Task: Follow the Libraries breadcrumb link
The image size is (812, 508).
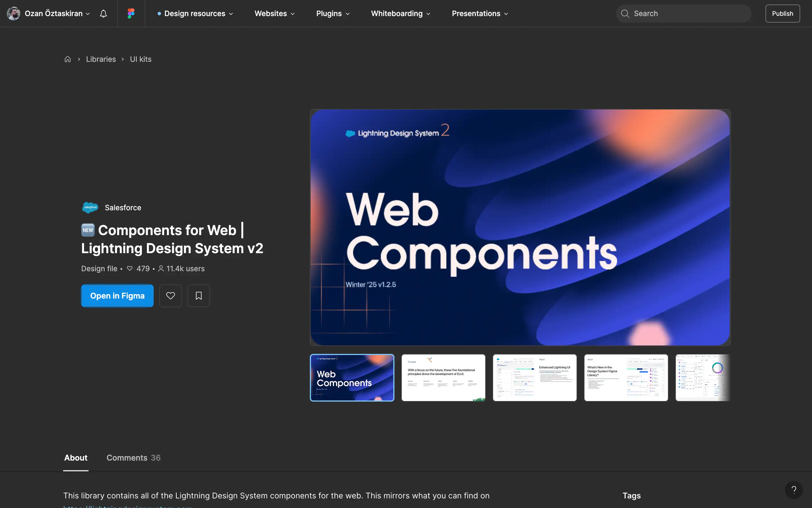Action: (x=101, y=59)
